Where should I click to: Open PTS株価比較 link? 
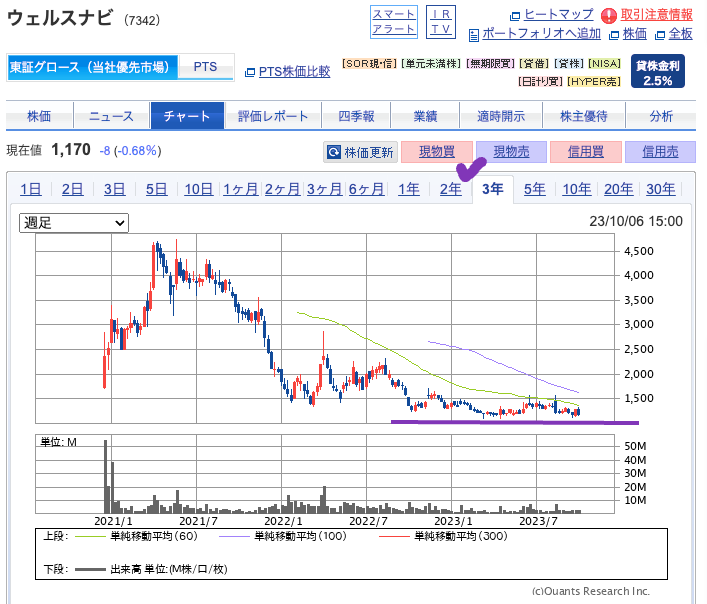[294, 72]
